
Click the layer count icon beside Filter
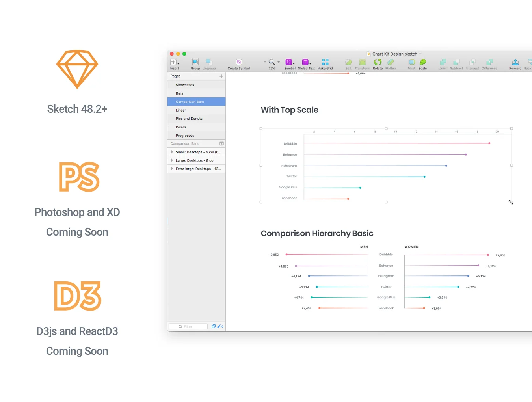click(x=214, y=326)
